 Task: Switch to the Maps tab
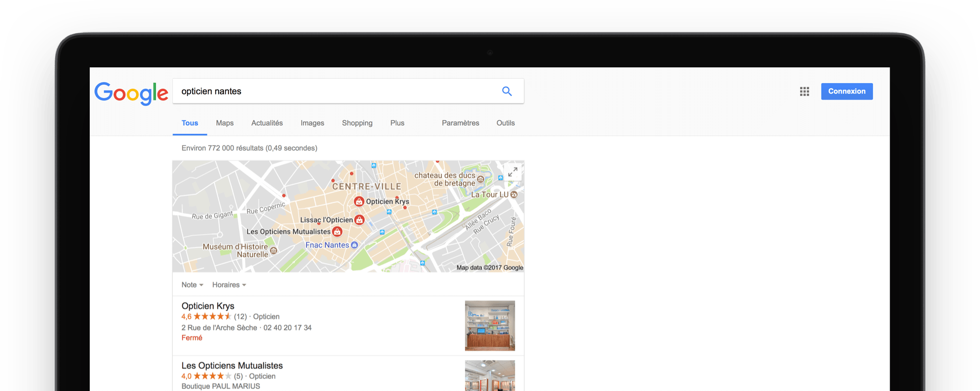coord(225,123)
